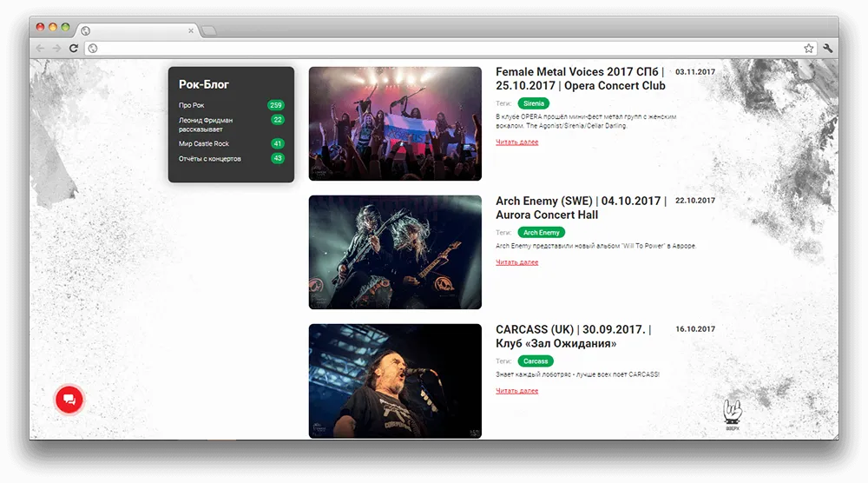Select Леонид Фридман рассказывает category
Viewport: 868px width, 483px height.
coord(206,124)
